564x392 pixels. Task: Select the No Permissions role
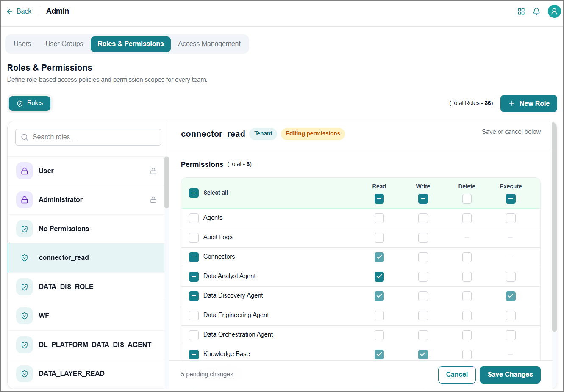click(86, 229)
